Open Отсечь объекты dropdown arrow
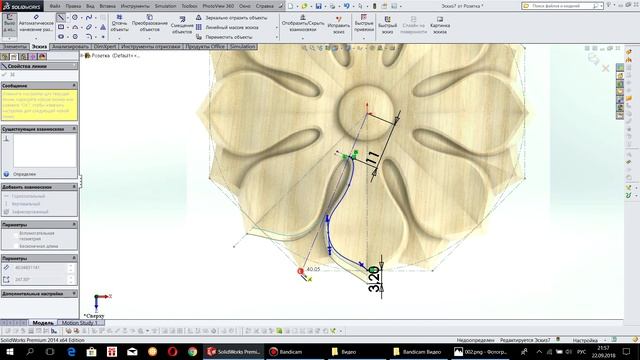640x360 pixels. [119, 38]
